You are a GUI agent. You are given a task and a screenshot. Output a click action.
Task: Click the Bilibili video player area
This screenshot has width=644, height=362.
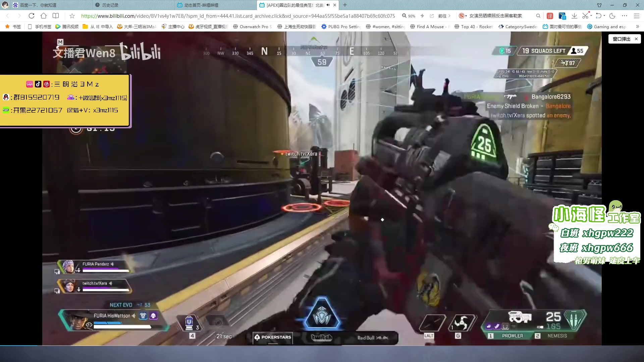[322, 188]
